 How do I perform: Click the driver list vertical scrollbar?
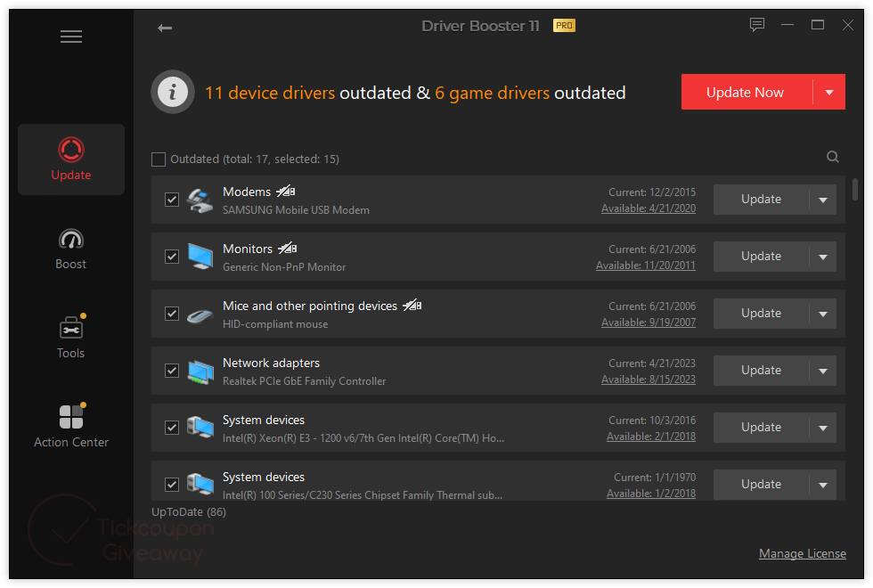tap(856, 190)
